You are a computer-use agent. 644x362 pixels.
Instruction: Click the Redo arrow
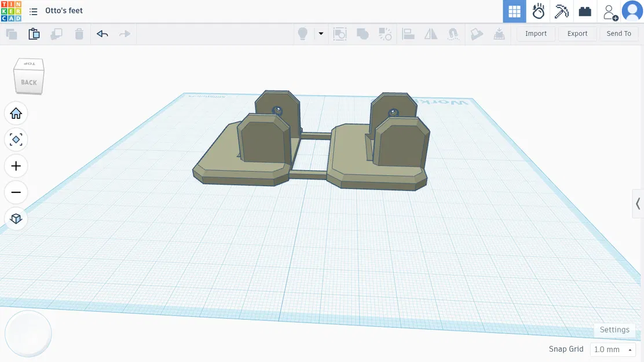[x=125, y=34]
